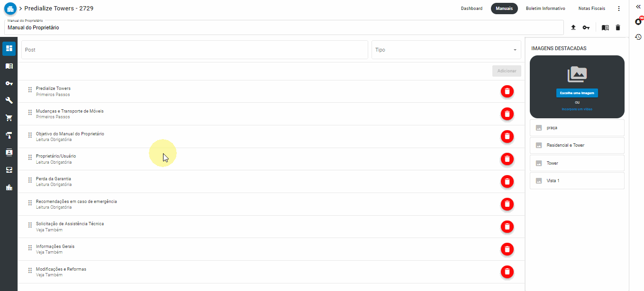Open the key icon in left sidebar
Screen dimensions: 644x291
(9, 83)
